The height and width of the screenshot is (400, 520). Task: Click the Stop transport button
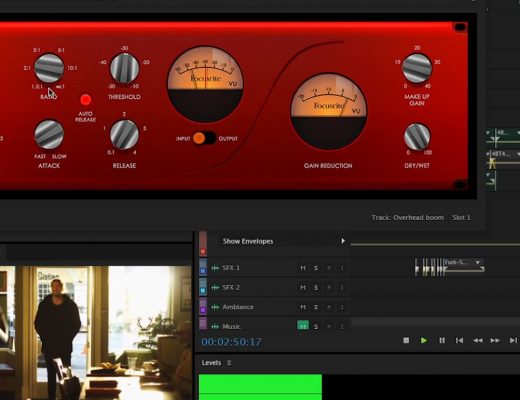pos(406,340)
